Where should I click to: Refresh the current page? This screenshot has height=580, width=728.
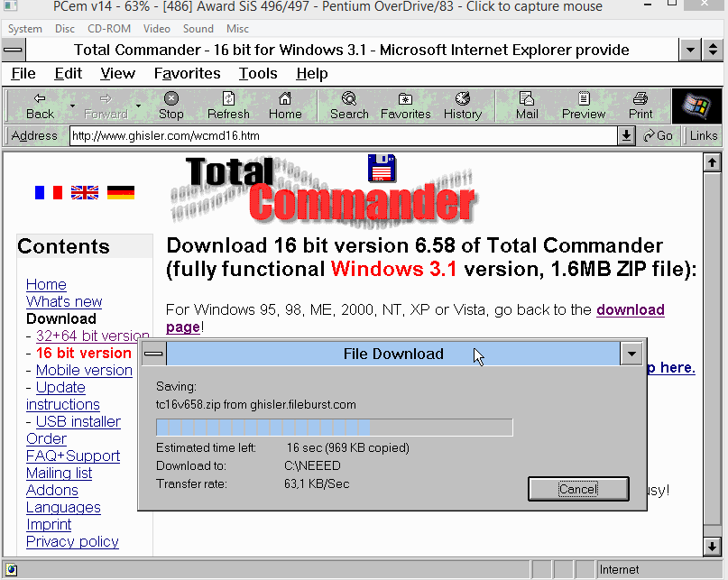coord(228,106)
